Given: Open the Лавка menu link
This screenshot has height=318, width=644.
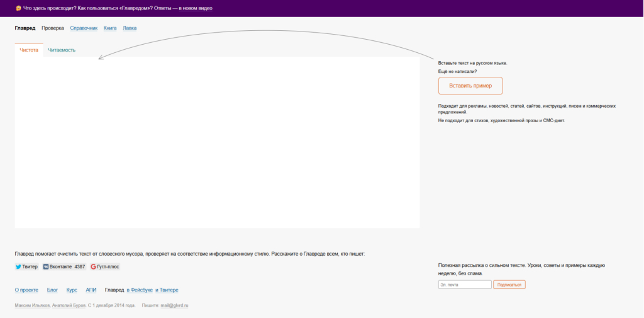Looking at the screenshot, I should coord(130,28).
